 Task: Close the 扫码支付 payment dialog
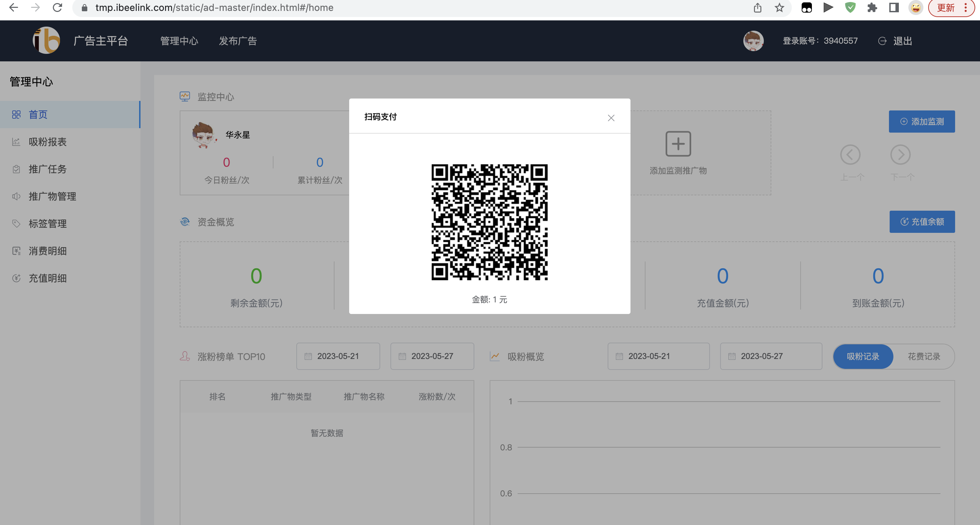click(611, 118)
